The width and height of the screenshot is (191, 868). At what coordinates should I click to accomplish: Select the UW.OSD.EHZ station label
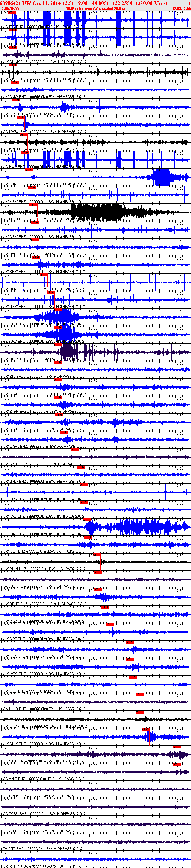tap(15, 692)
